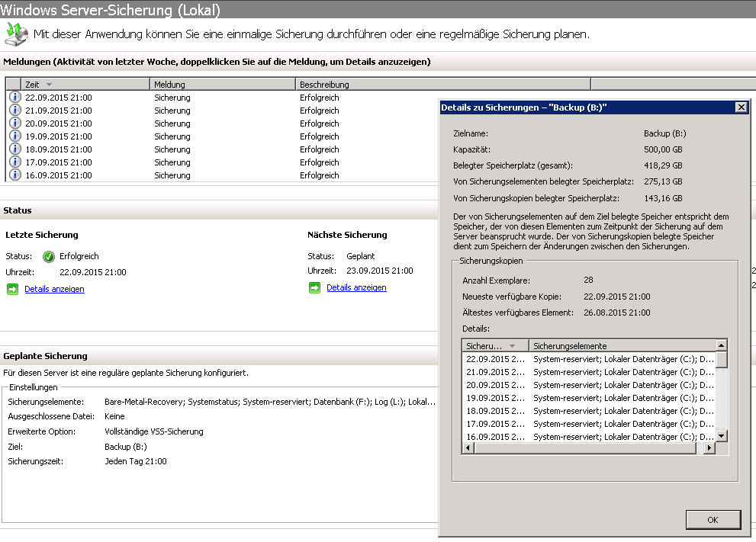
Task: Click the vertical scrollbar thumb in details list
Action: pos(721,359)
